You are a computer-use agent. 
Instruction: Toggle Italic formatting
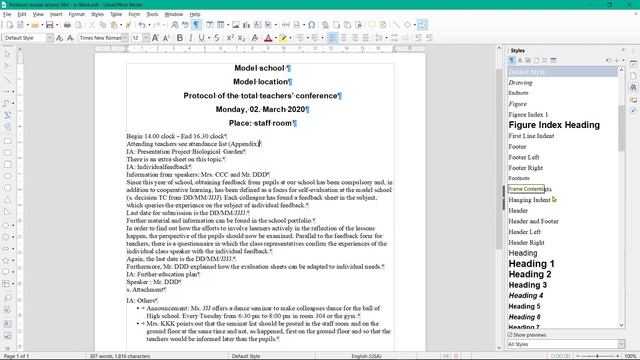coord(191,38)
